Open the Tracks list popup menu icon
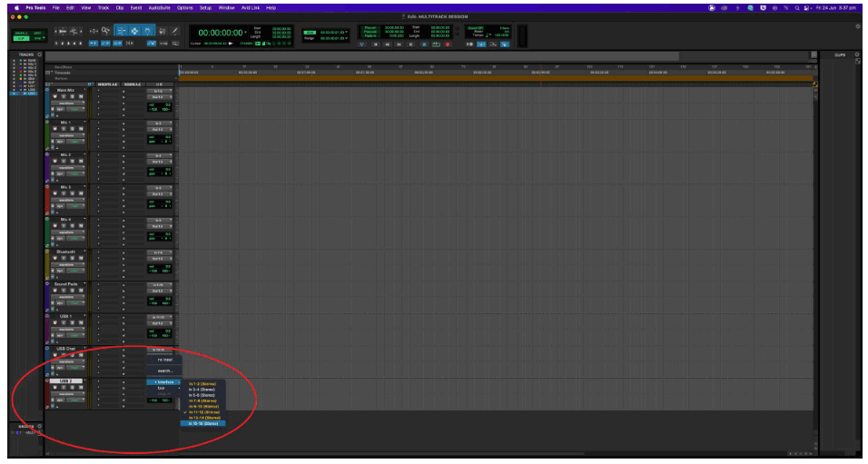This screenshot has height=464, width=868. point(39,54)
